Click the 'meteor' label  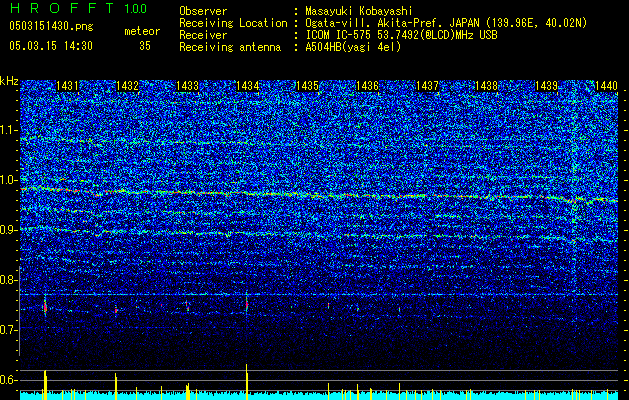tap(142, 31)
